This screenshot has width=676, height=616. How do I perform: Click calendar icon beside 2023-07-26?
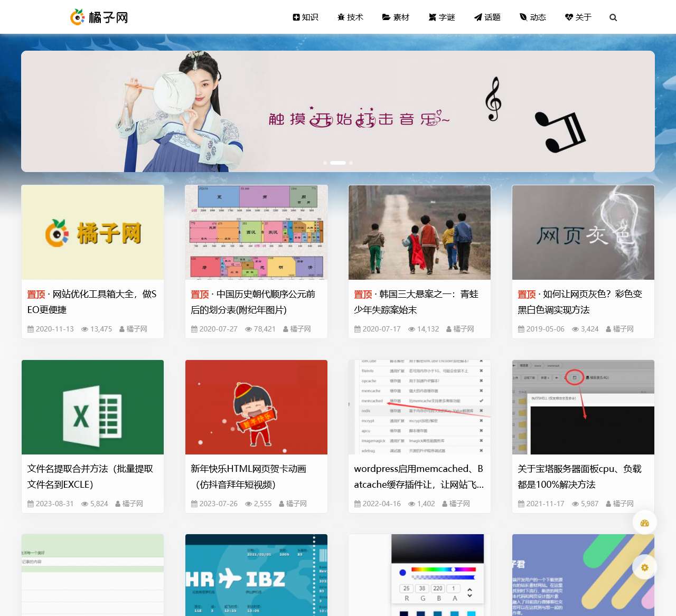coord(194,504)
